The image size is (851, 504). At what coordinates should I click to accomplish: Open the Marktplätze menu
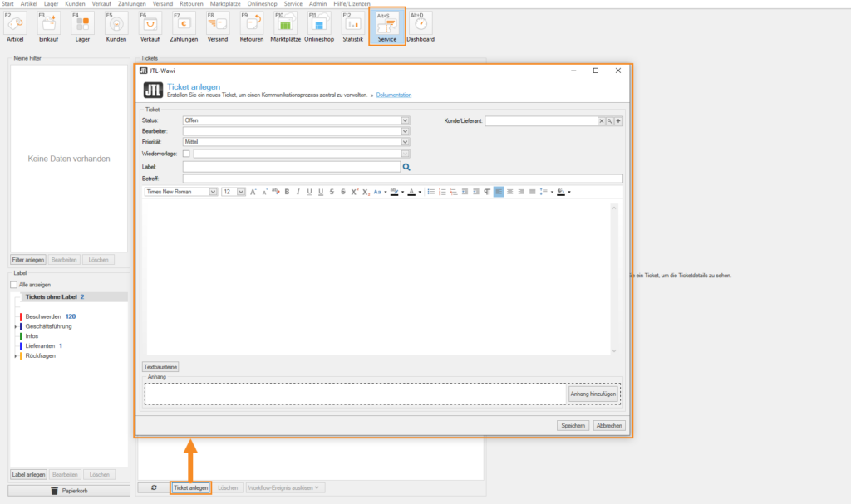click(x=226, y=4)
